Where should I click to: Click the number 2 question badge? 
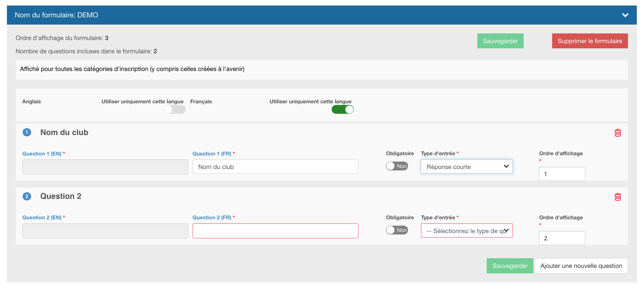coord(27,196)
